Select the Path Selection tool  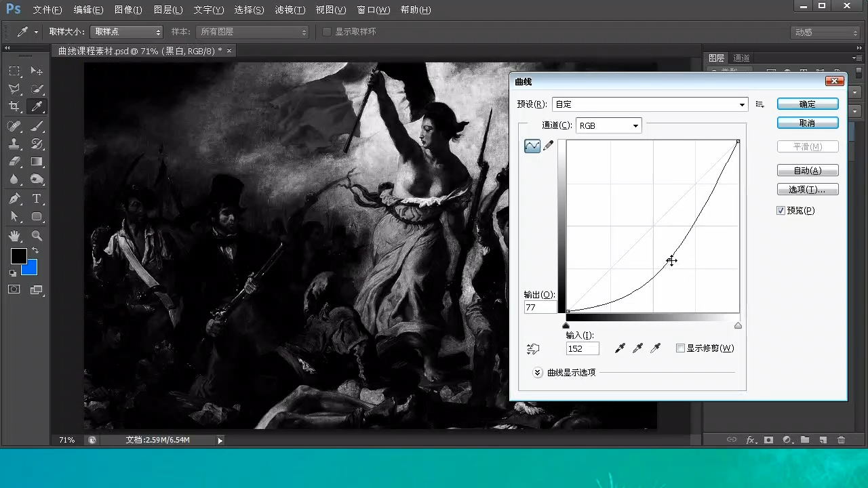14,216
